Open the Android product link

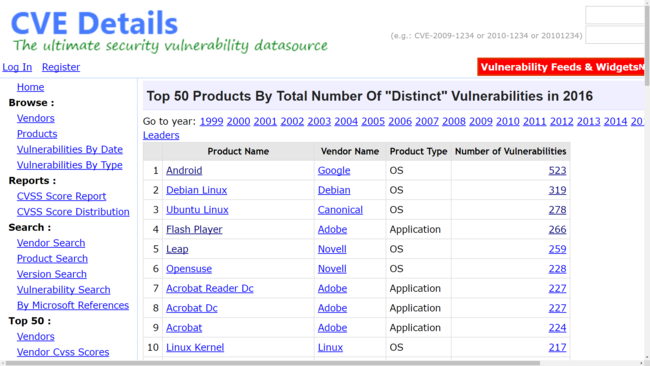[184, 170]
